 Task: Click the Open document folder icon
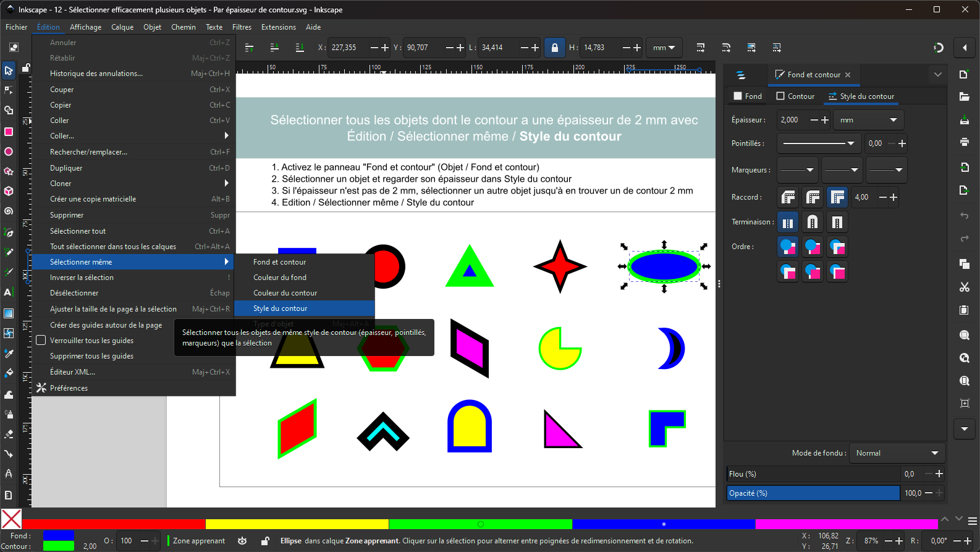click(x=964, y=96)
